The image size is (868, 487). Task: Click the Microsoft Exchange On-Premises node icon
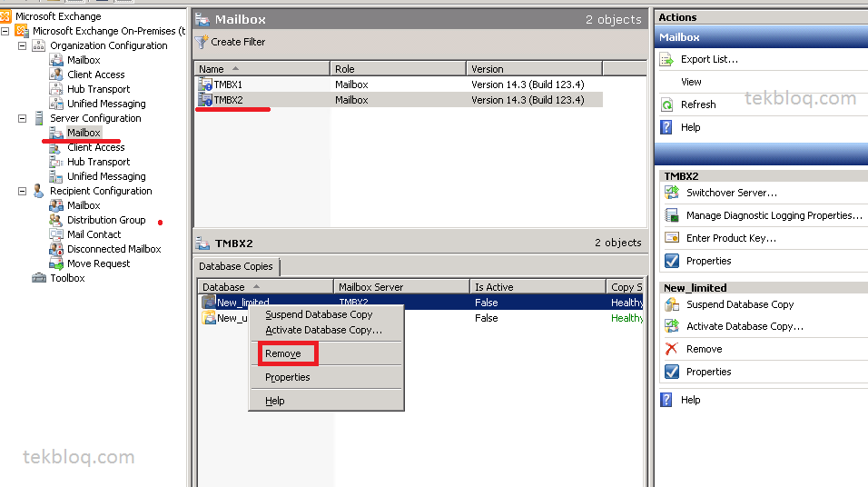pos(22,31)
